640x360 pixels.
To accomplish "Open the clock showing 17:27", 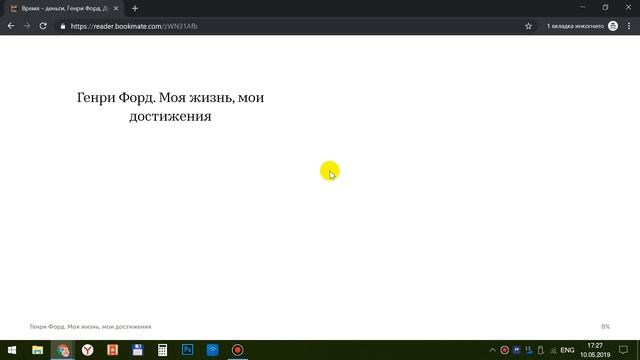I will 595,350.
